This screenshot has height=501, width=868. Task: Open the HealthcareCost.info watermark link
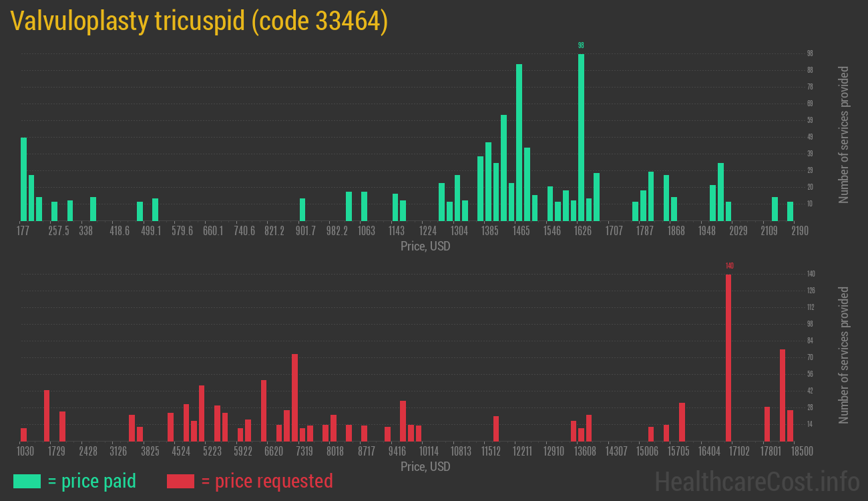click(756, 481)
